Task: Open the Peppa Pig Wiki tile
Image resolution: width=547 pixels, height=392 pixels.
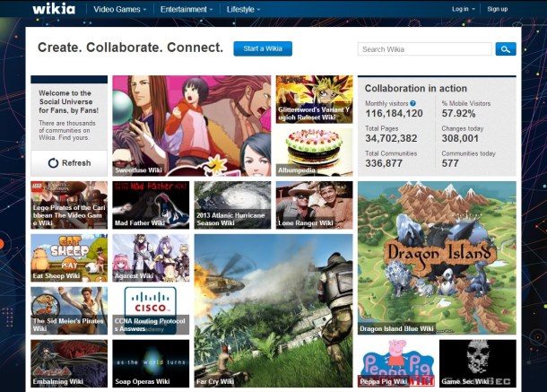Action: tap(396, 363)
